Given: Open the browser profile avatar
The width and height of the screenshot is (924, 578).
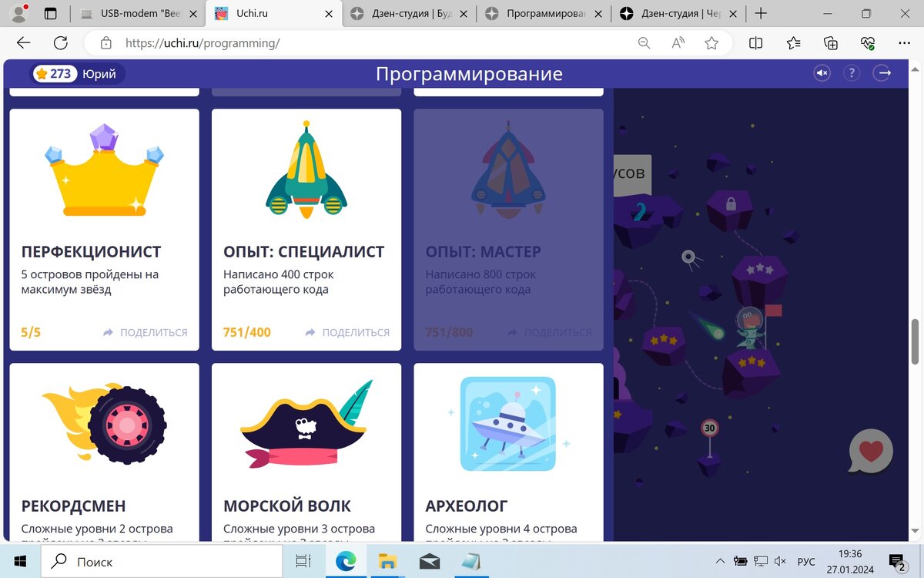Looking at the screenshot, I should coord(18,13).
